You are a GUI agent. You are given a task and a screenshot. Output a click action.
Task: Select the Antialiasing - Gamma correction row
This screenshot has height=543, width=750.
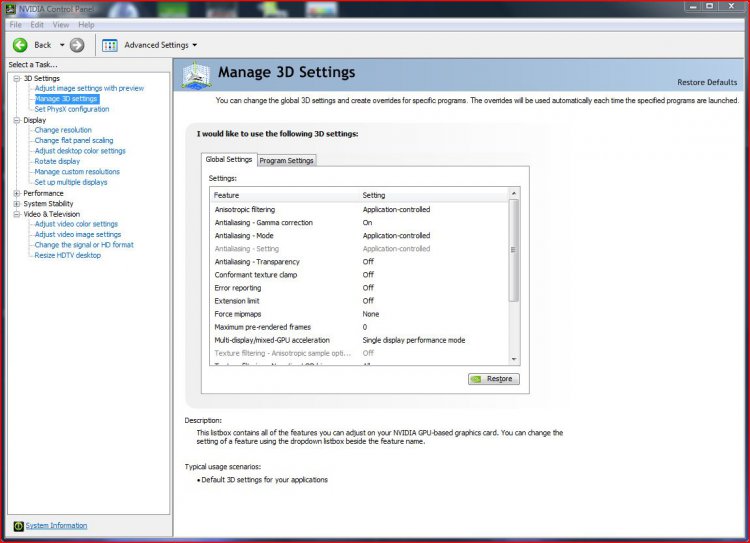pos(360,222)
